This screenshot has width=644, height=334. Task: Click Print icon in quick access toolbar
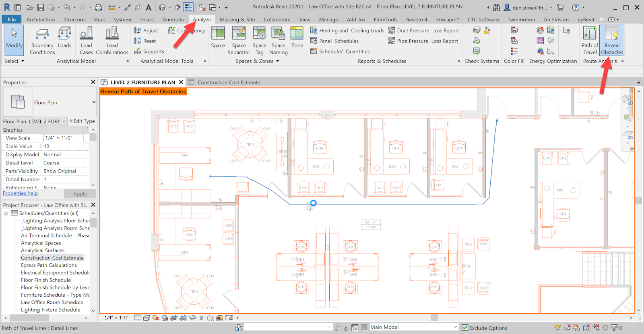point(98,7)
